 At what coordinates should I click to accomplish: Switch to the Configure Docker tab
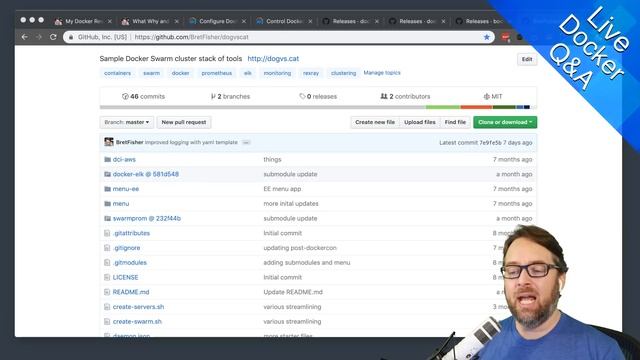point(218,21)
